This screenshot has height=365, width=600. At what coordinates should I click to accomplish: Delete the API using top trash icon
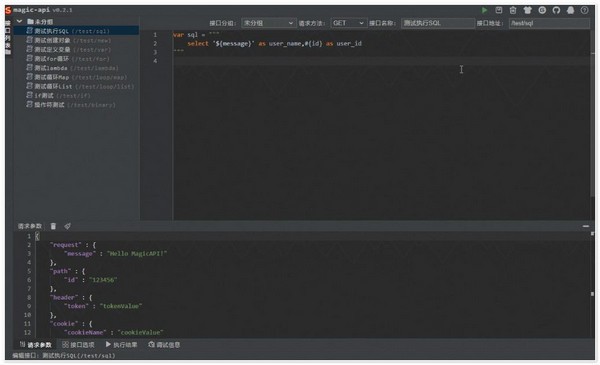click(x=513, y=10)
